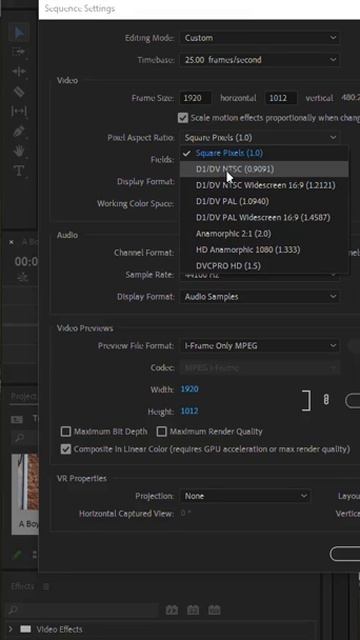The image size is (360, 640).
Task: Click the Horizontal Captured View value
Action: 185,514
